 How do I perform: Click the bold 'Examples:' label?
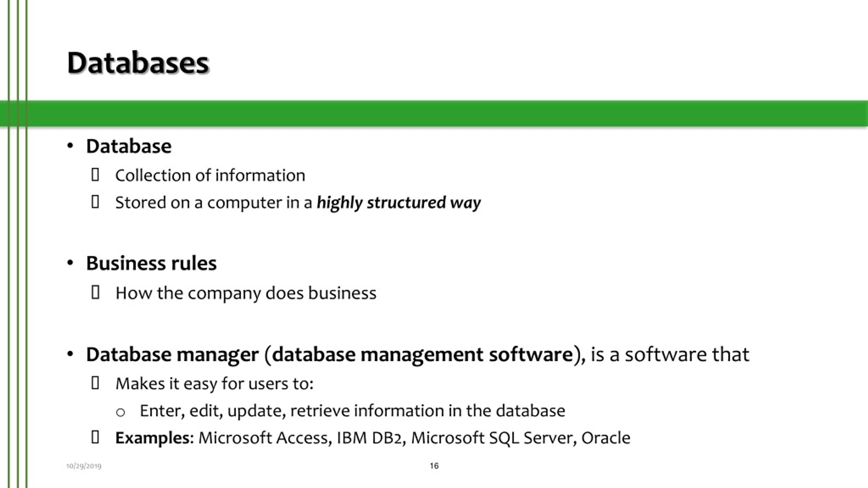point(155,438)
